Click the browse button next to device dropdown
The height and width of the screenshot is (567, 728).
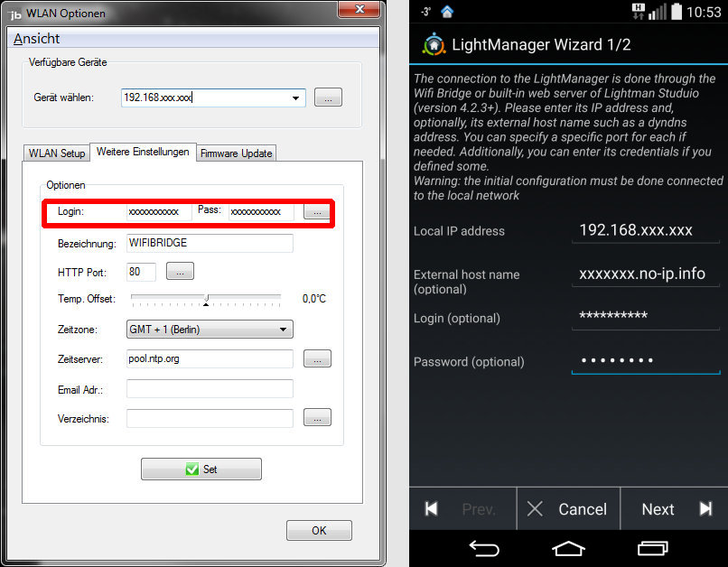(328, 98)
